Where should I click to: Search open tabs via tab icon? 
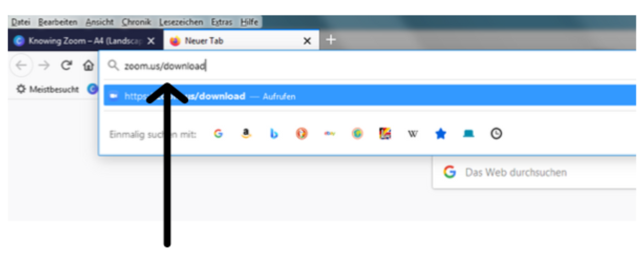468,134
